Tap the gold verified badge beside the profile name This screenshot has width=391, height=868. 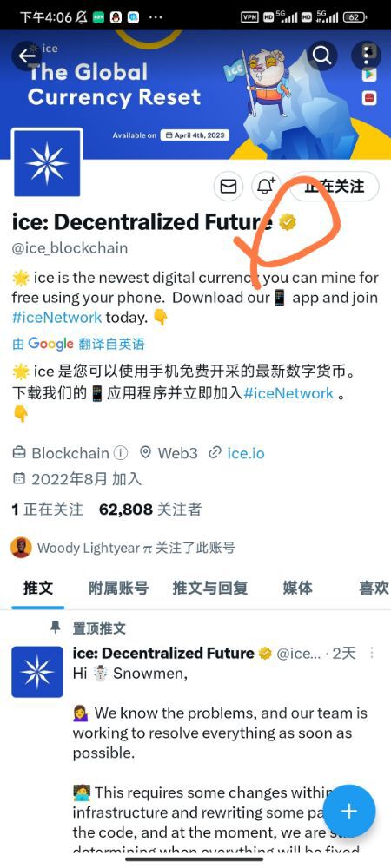click(x=288, y=222)
